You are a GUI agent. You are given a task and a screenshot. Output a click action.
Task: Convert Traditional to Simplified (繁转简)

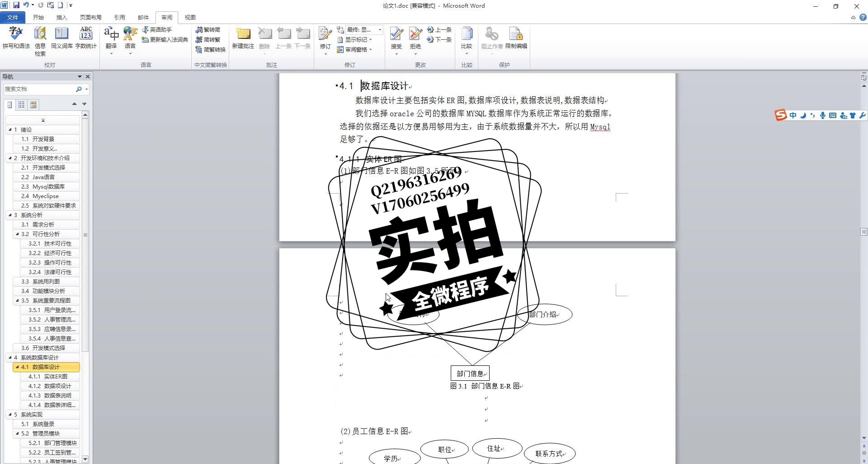208,29
